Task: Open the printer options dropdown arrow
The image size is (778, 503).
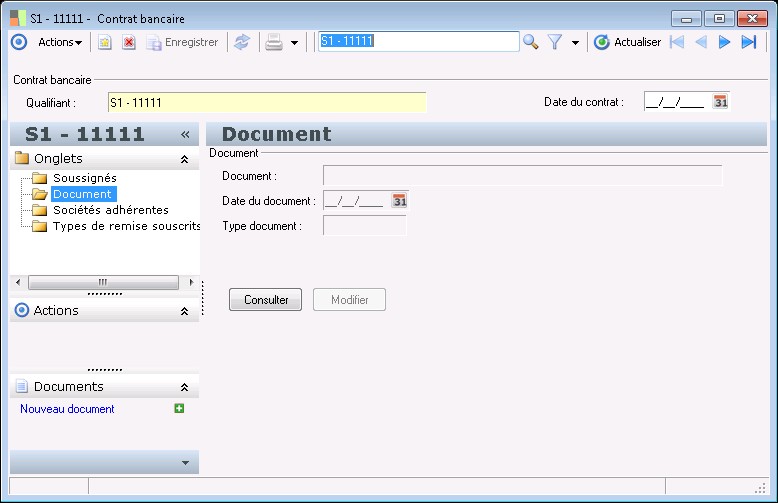Action: click(294, 43)
